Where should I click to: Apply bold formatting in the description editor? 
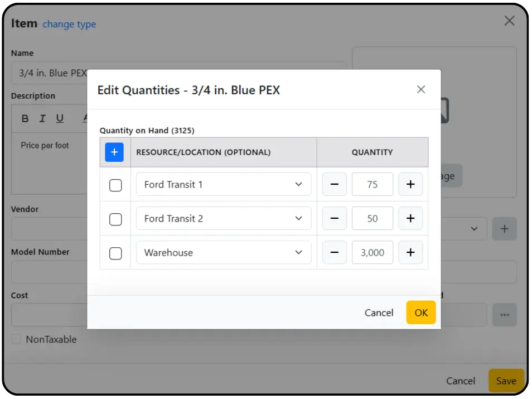pyautogui.click(x=24, y=118)
